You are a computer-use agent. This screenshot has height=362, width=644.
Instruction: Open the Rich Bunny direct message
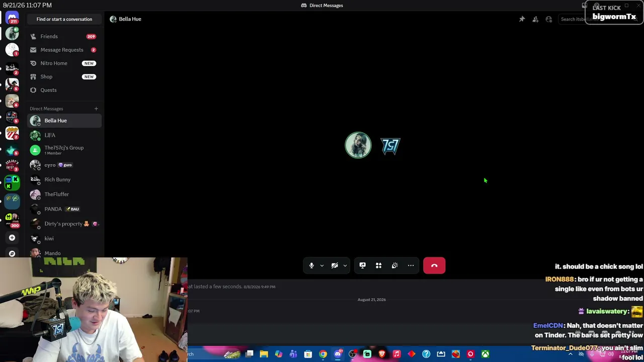(x=64, y=179)
